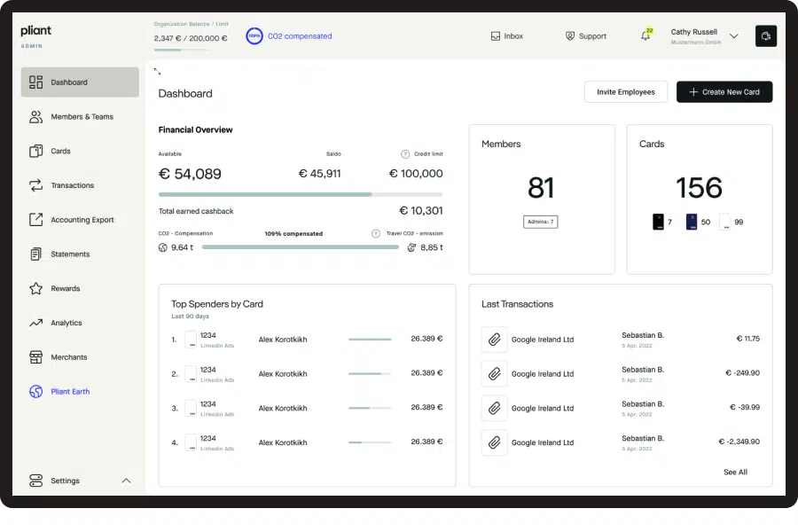This screenshot has width=798, height=532.
Task: Click the CO2 compensated 100% badge
Action: [254, 36]
